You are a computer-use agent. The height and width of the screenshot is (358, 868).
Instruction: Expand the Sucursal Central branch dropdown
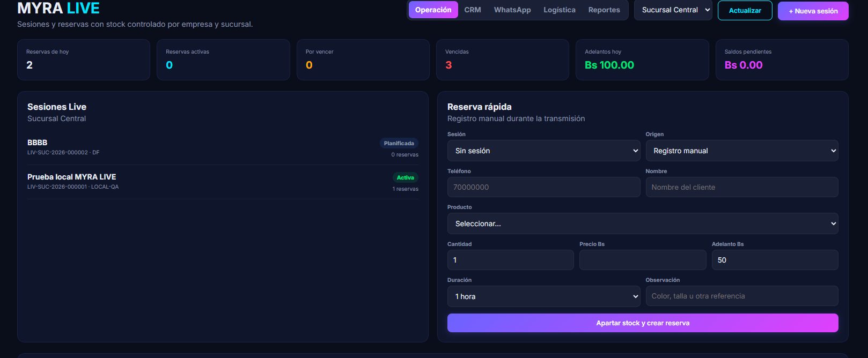[x=673, y=10]
